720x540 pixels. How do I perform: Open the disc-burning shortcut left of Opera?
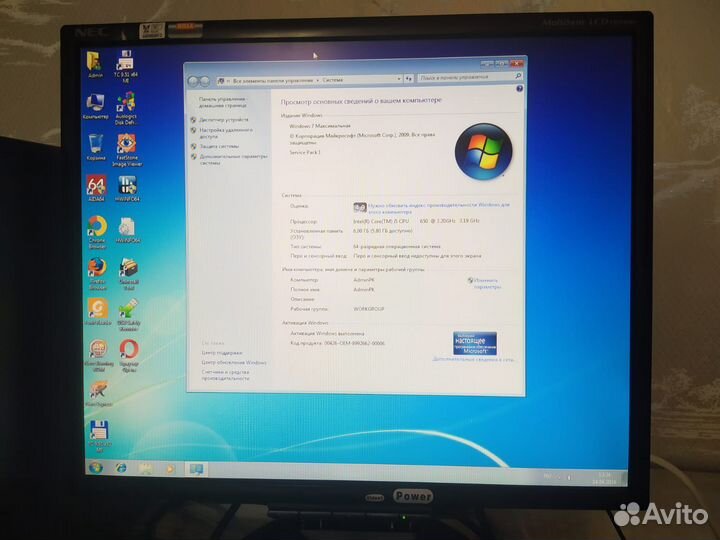98,355
